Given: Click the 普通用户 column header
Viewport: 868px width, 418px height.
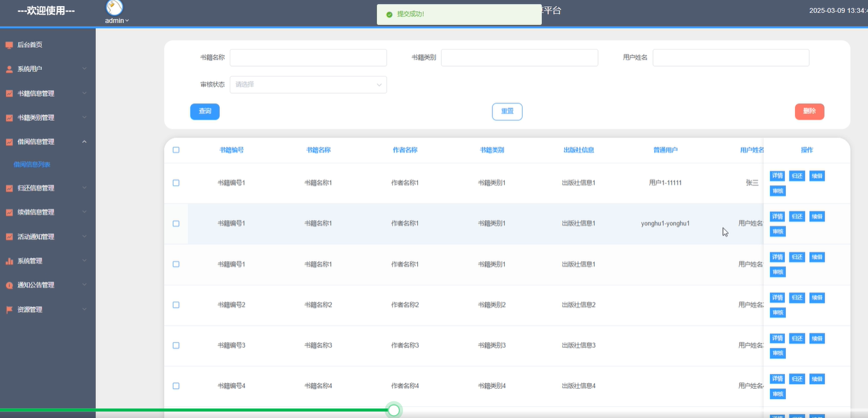Looking at the screenshot, I should point(665,150).
